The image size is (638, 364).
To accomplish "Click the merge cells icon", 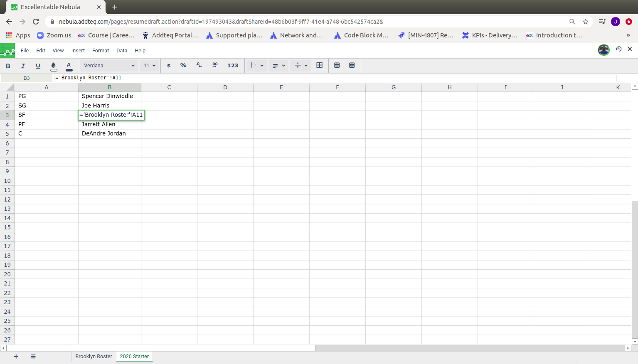I will (x=319, y=66).
